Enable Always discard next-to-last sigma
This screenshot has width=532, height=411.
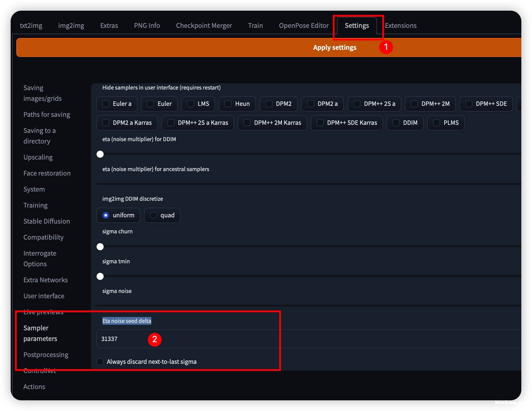coord(100,362)
